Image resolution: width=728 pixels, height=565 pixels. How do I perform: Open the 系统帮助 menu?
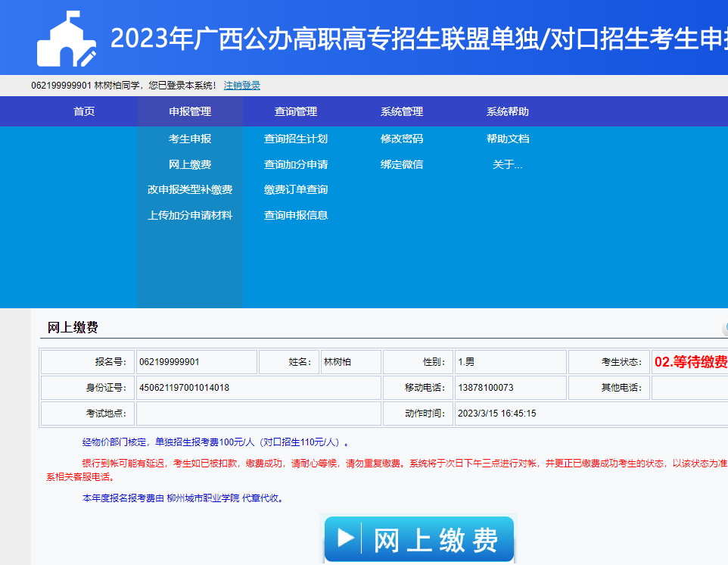pyautogui.click(x=508, y=111)
